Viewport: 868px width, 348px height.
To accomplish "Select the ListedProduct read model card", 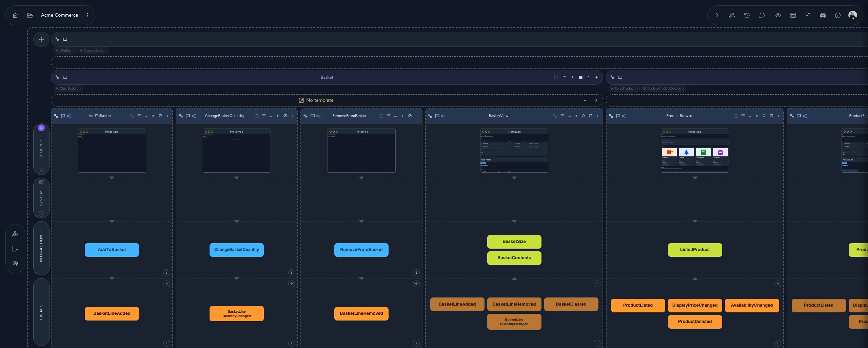I will tap(695, 250).
